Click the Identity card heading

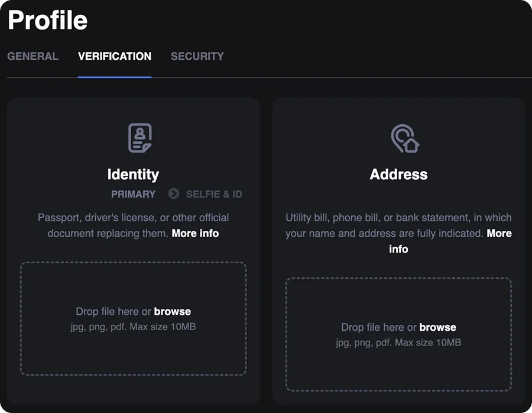[134, 174]
